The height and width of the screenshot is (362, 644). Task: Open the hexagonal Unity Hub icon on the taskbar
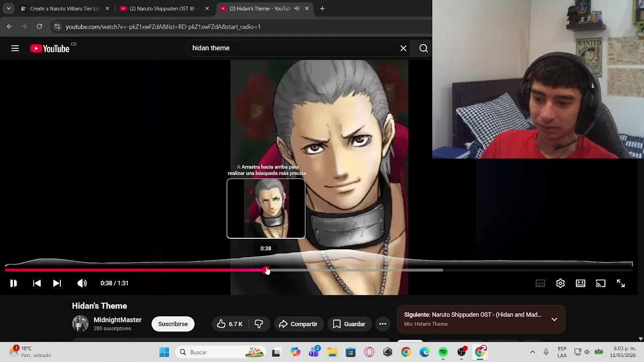pyautogui.click(x=387, y=352)
